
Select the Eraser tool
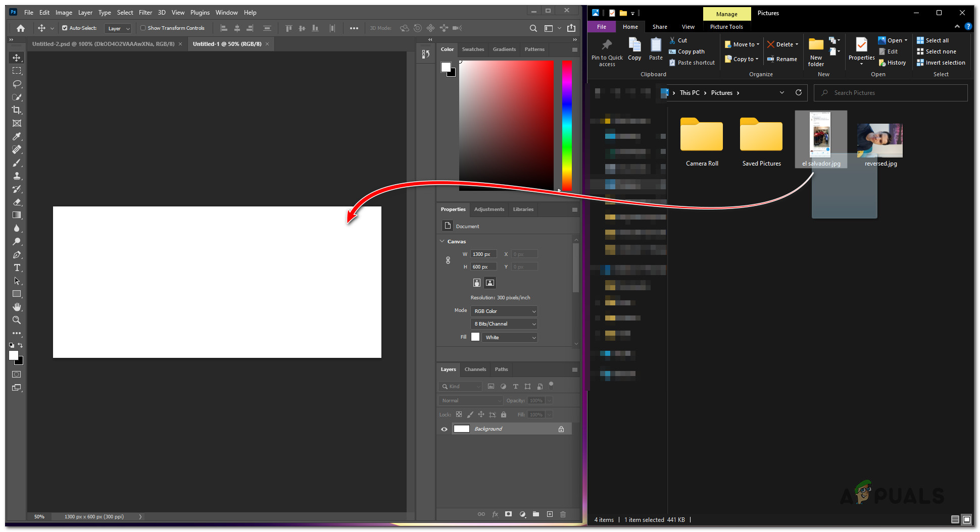click(17, 202)
